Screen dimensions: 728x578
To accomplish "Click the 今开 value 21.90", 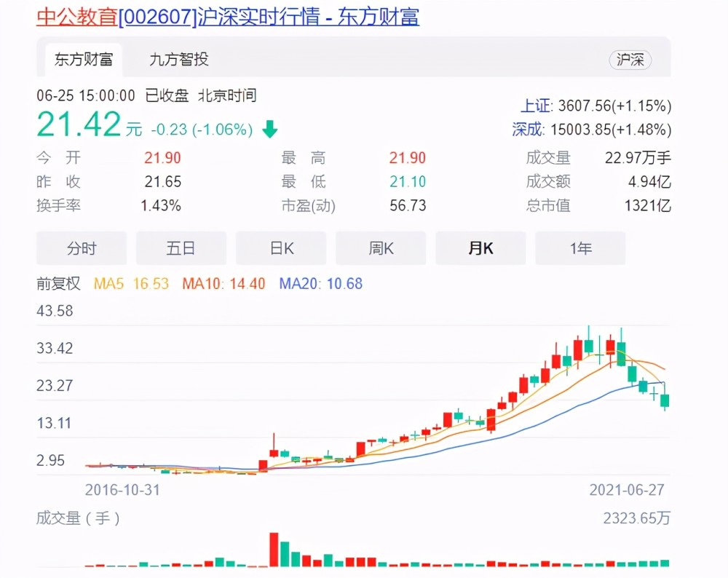I will tap(162, 158).
